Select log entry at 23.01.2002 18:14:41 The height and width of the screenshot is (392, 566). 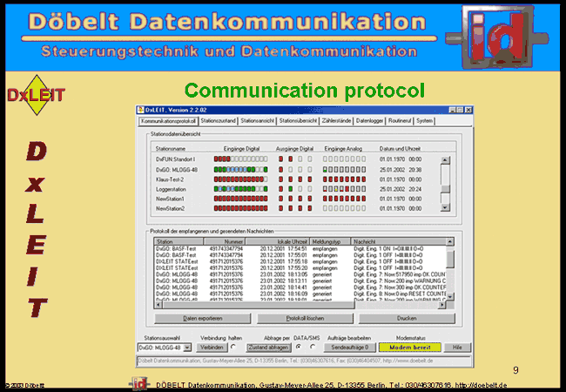[x=300, y=287]
